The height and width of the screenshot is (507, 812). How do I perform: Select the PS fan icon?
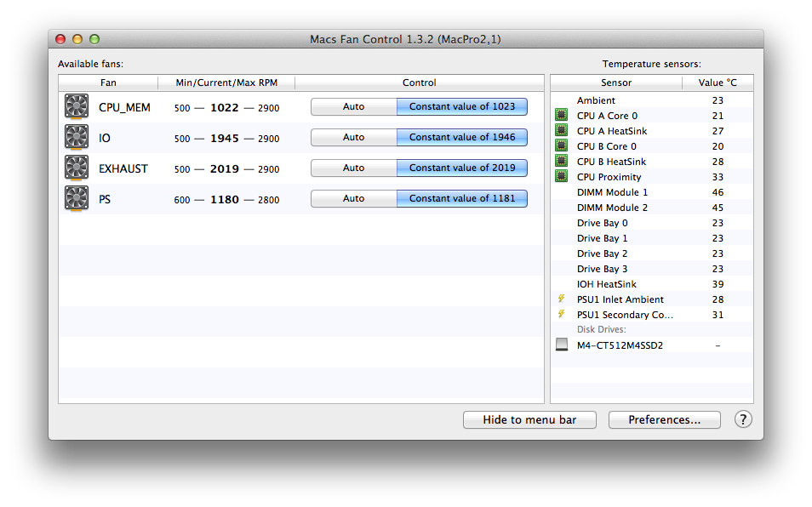pos(77,198)
